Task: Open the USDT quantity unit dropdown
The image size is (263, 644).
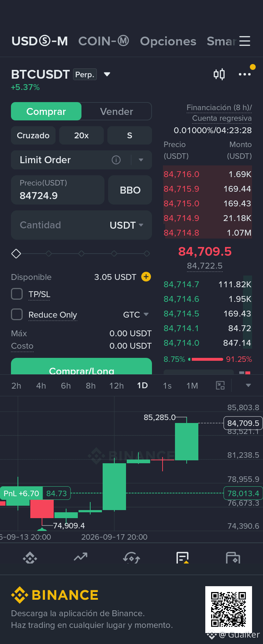Action: (126, 225)
